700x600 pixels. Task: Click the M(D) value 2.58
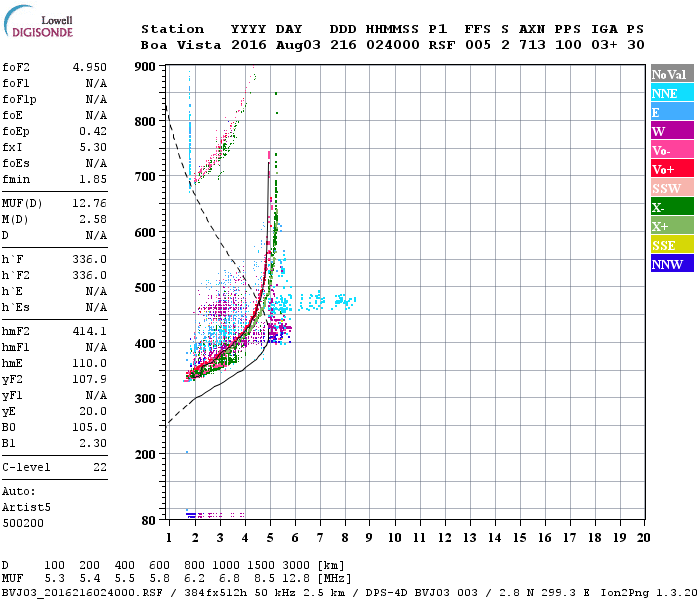click(93, 220)
